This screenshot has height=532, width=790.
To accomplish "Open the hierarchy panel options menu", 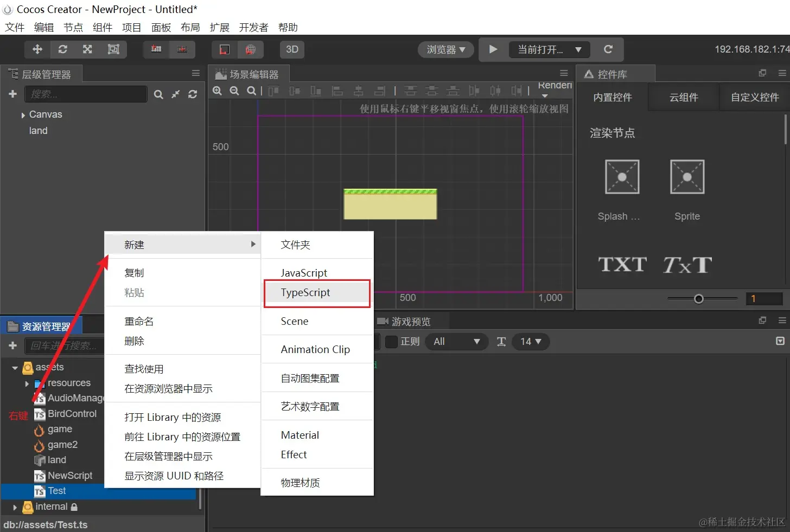I will tap(196, 73).
